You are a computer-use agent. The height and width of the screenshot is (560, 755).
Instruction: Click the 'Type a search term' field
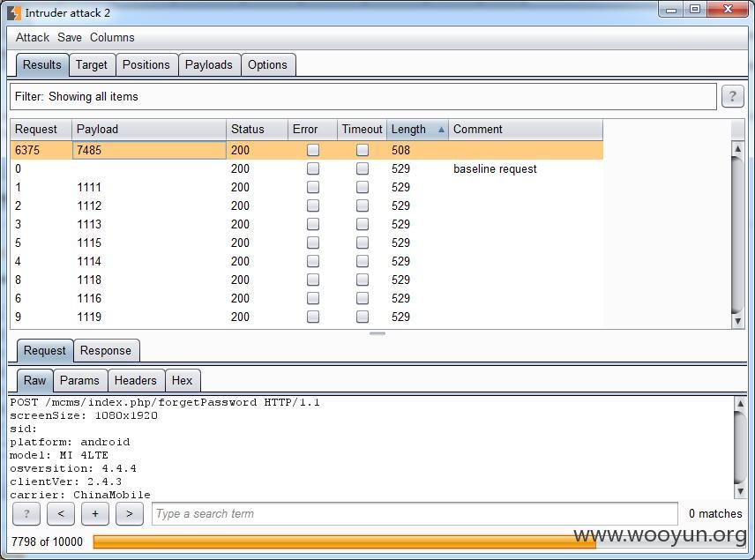point(415,514)
